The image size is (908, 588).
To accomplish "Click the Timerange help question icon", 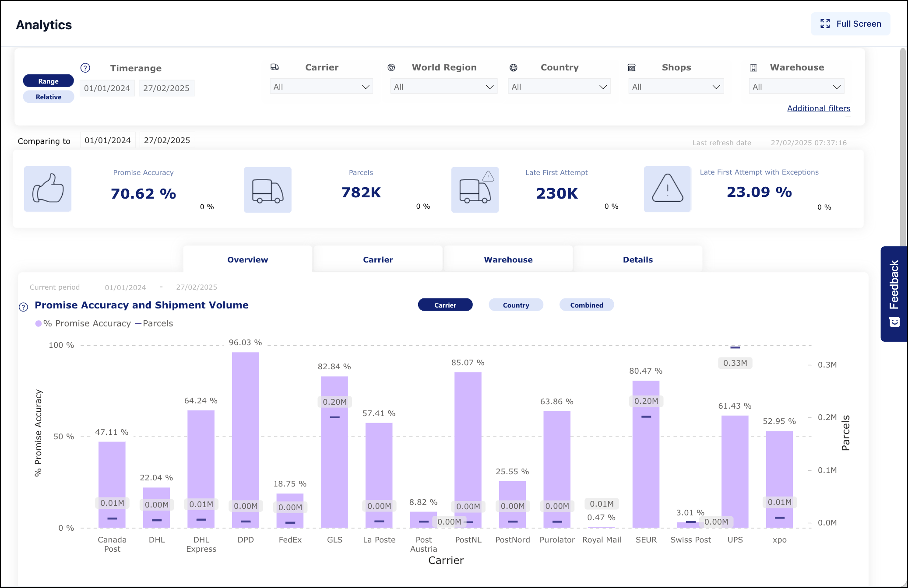I will 85,68.
